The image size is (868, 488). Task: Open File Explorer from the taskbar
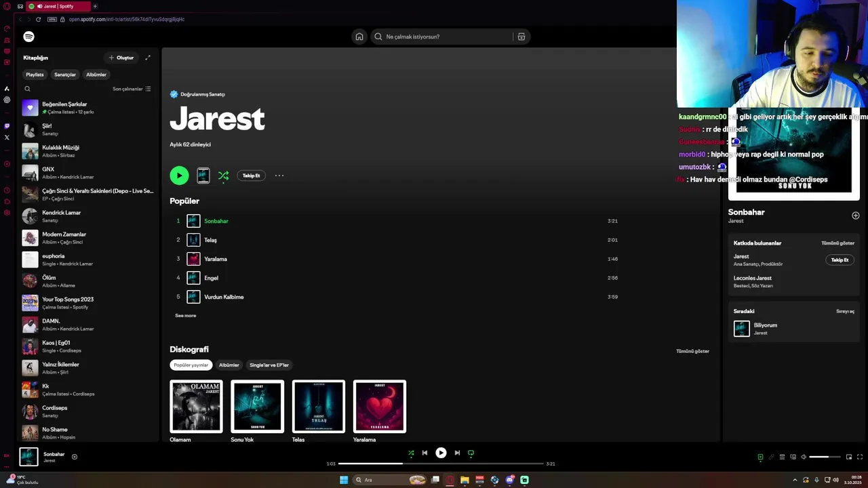pos(465,480)
